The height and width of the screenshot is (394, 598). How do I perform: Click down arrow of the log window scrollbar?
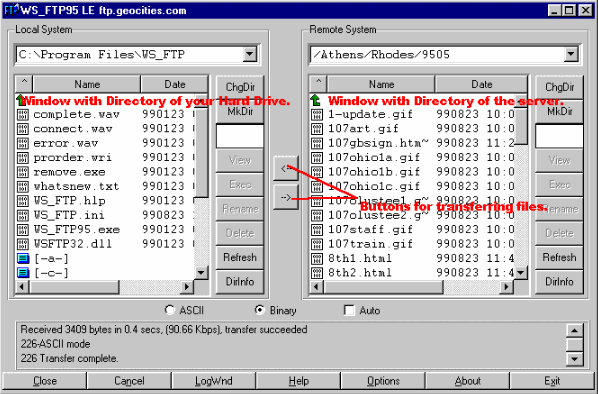574,359
